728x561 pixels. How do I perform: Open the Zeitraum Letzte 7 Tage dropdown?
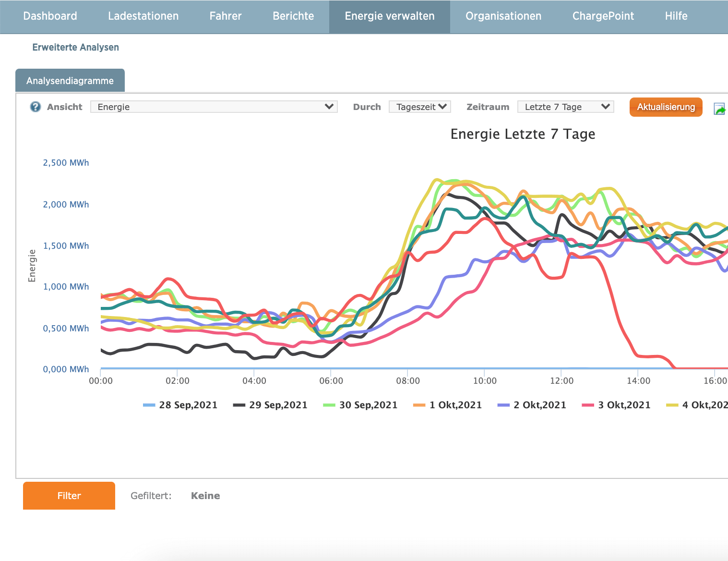coord(566,107)
